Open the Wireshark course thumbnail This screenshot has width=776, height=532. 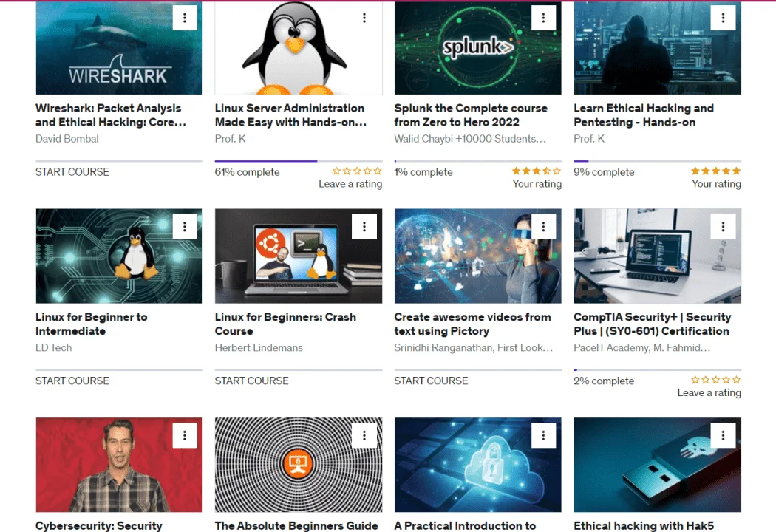tap(119, 47)
